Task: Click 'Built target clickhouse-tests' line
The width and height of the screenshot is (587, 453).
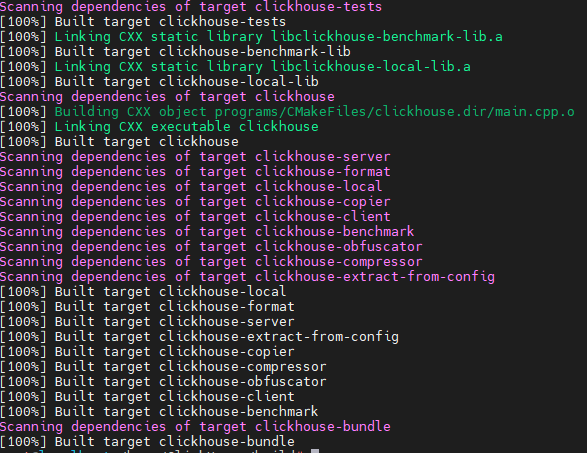Action: [143, 22]
